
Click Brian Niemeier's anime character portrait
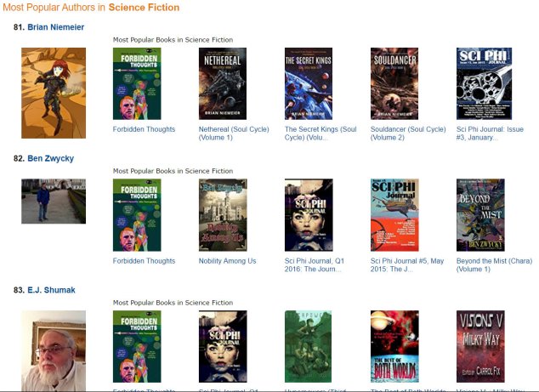pos(54,93)
